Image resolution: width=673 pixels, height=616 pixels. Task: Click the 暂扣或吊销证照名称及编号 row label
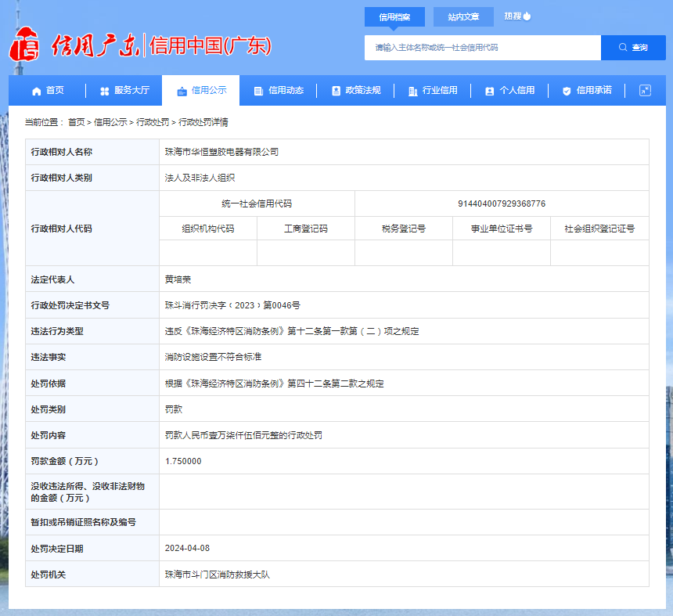coord(83,522)
